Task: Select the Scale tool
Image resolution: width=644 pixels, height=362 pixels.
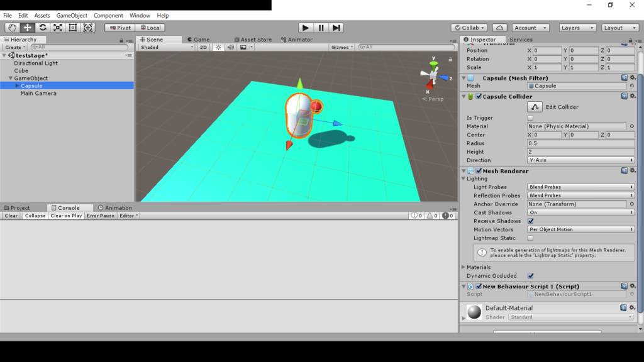Action: (58, 28)
